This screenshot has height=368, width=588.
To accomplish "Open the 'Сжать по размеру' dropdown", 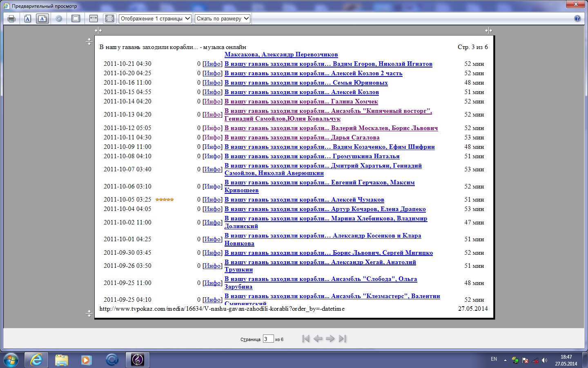I will pyautogui.click(x=223, y=18).
